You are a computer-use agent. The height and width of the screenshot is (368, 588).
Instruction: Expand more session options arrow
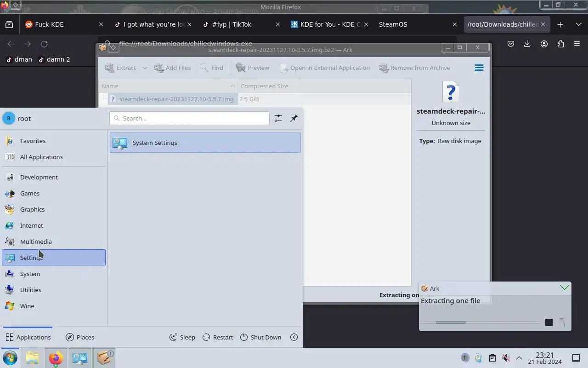tap(294, 337)
